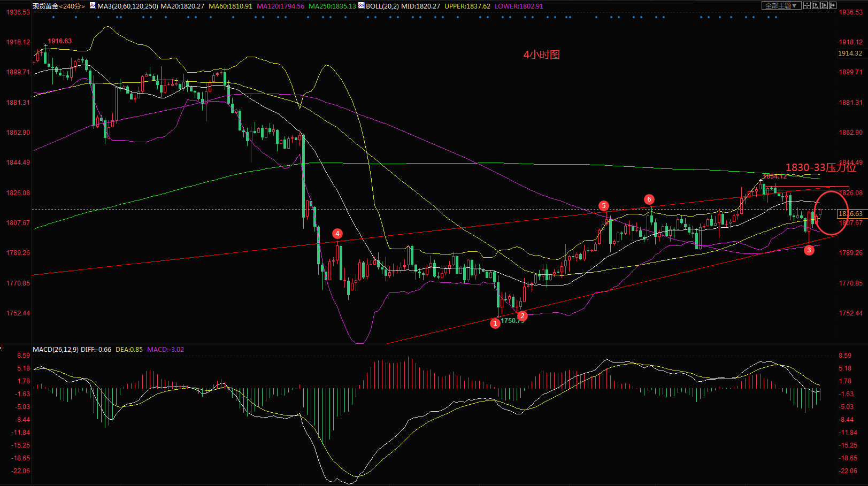The height and width of the screenshot is (486, 868).
Task: Click the expand horizontal axis icon
Action: tap(824, 5)
